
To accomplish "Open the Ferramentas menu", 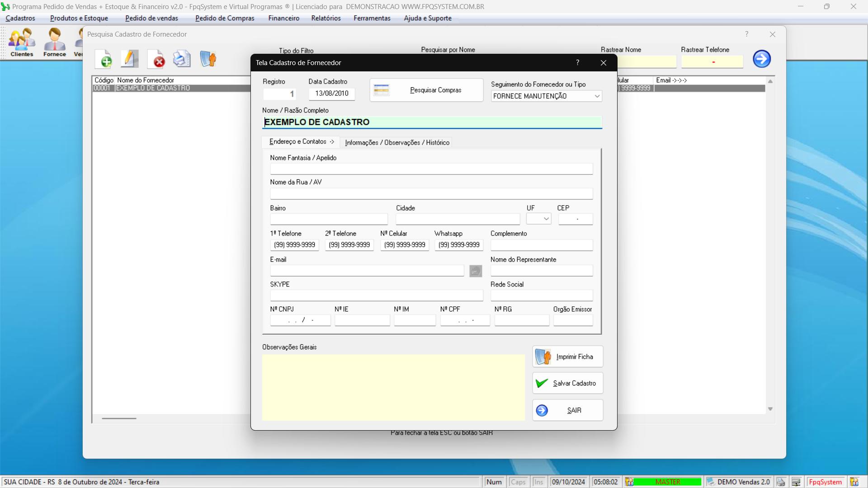I will click(x=372, y=18).
